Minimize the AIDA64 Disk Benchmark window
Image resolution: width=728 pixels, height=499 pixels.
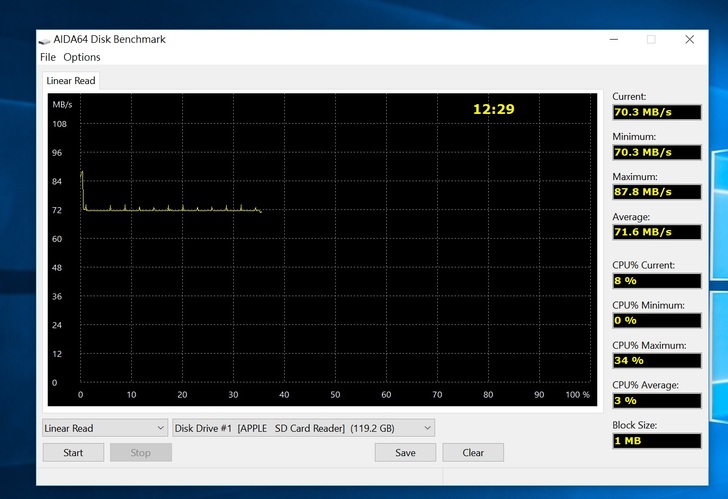coord(613,39)
